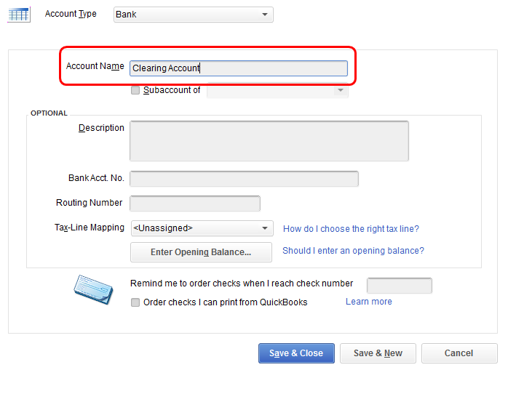
Task: Click the check number reminder field
Action: point(399,286)
